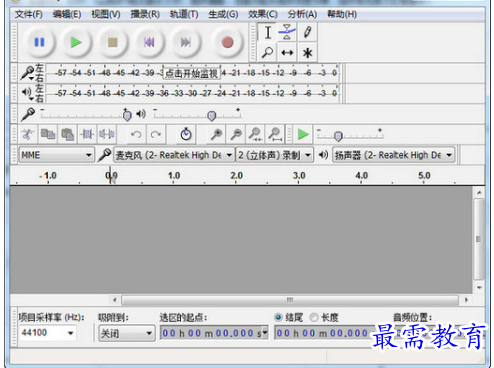This screenshot has width=494, height=368.
Task: Open the 文件(F) menu
Action: 29,14
